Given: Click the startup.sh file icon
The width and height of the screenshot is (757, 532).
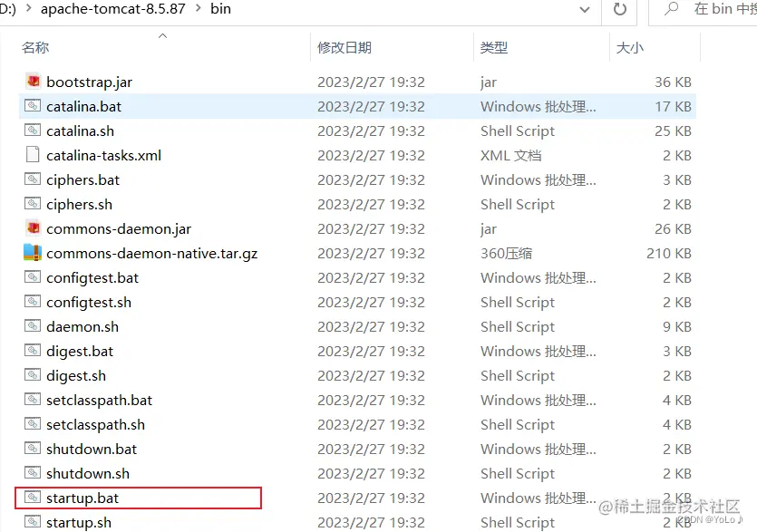Looking at the screenshot, I should click(x=33, y=522).
